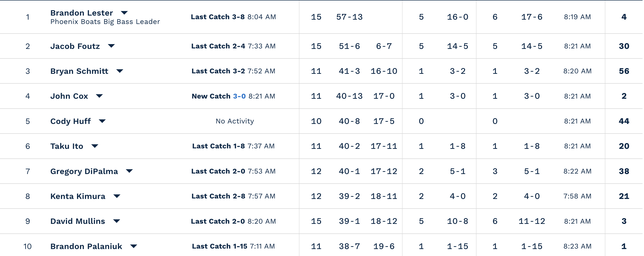Click Brandon Lester's total weight 57-13
Viewport: 644px width, 256px height.
pyautogui.click(x=349, y=17)
